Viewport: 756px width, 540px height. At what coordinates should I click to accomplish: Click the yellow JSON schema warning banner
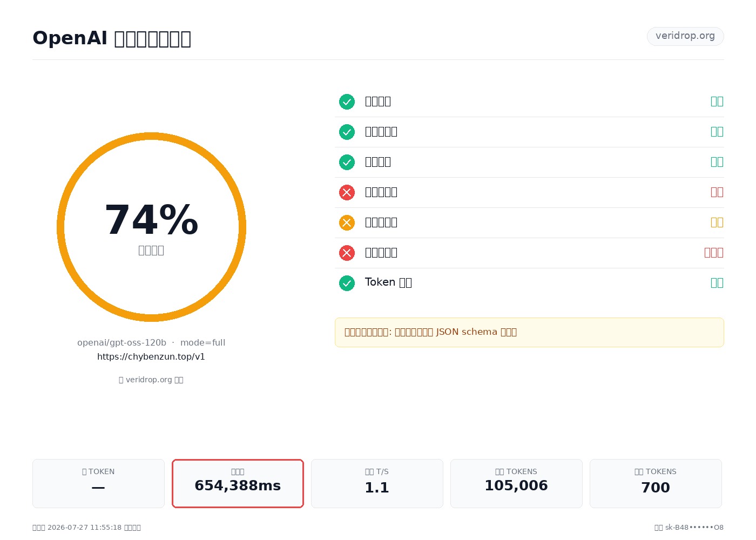coord(529,332)
